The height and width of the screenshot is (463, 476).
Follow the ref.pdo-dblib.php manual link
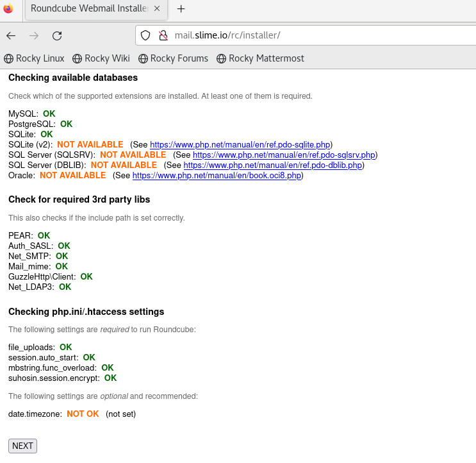273,165
